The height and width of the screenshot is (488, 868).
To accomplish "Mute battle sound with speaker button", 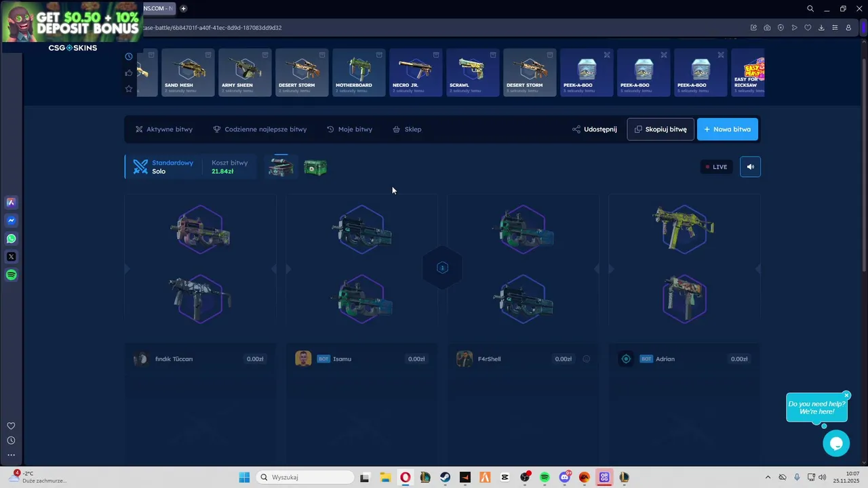I will [750, 167].
